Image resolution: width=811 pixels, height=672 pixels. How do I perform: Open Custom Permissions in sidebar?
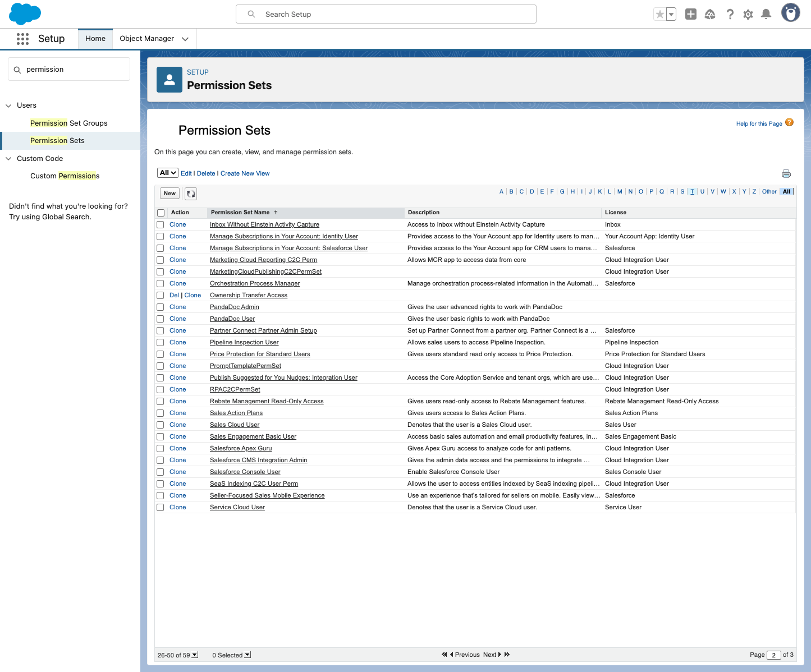(65, 176)
